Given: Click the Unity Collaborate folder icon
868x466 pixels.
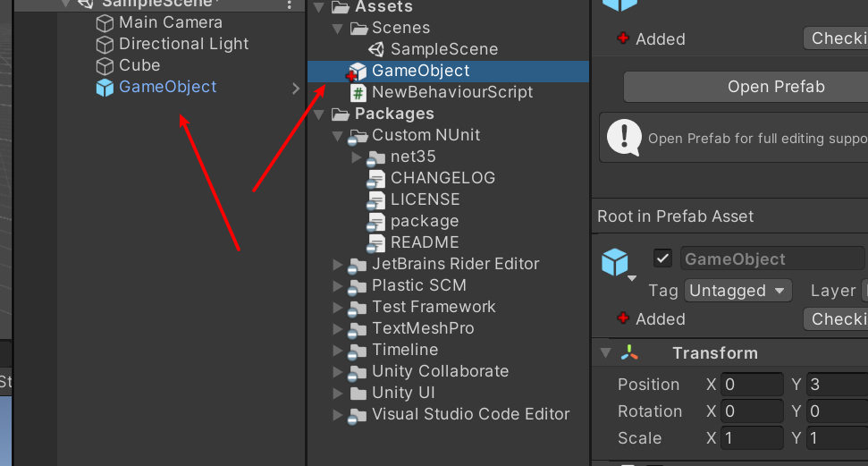Looking at the screenshot, I should (357, 372).
